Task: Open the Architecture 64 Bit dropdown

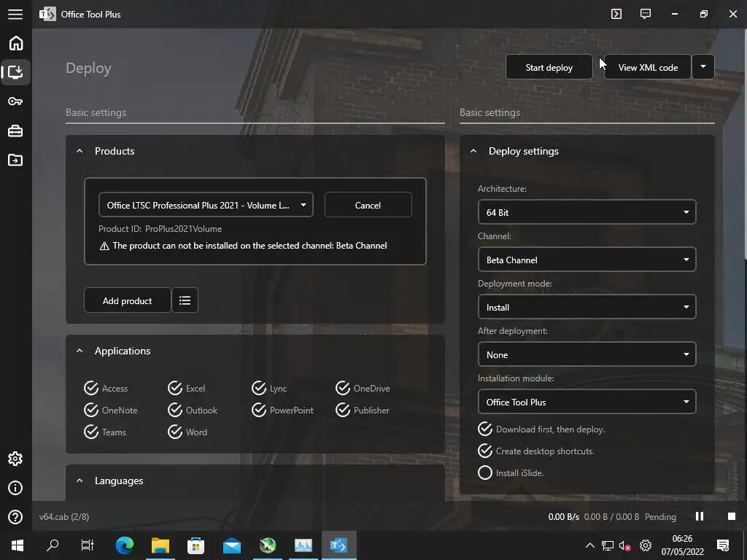Action: pyautogui.click(x=587, y=212)
